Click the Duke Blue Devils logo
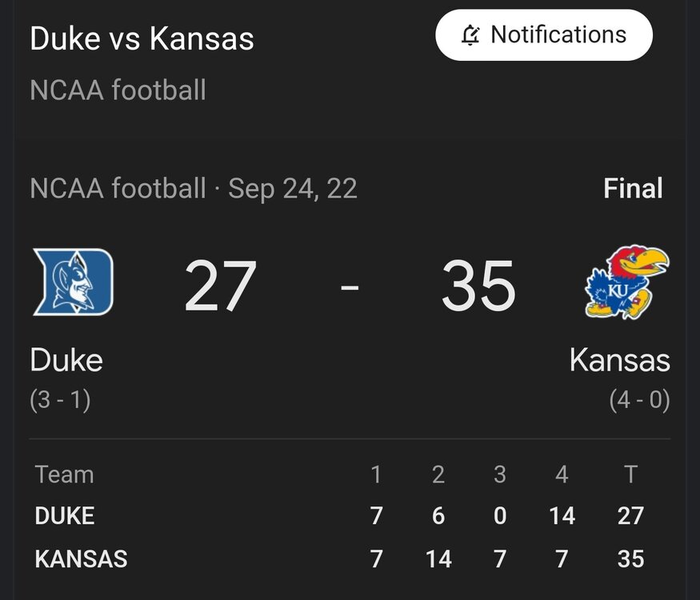Viewport: 700px width, 600px height. click(73, 282)
